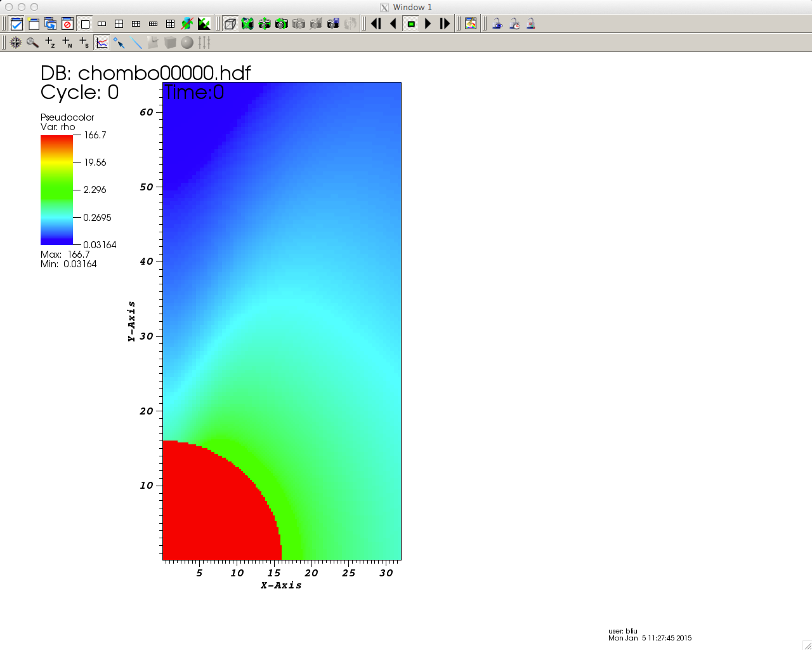
Task: Select the Zone Pick mode
Action: click(50, 43)
